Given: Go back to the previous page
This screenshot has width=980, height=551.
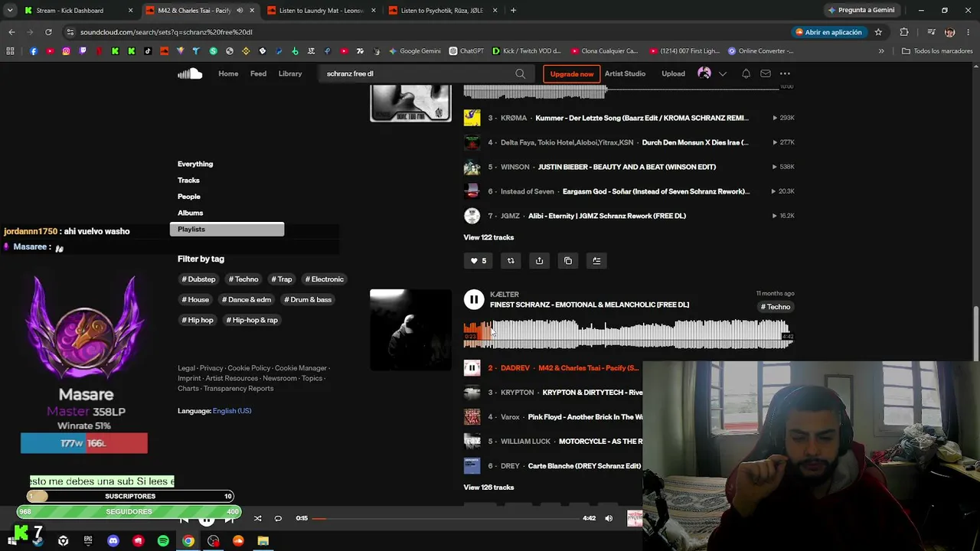Looking at the screenshot, I should pyautogui.click(x=11, y=32).
